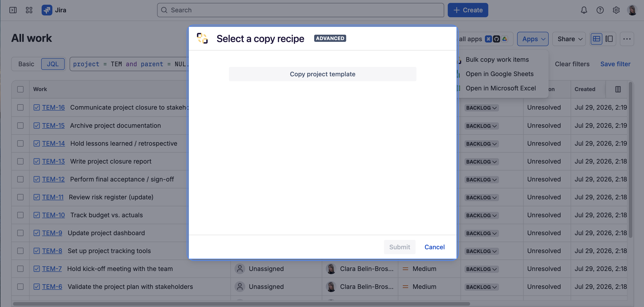Open the notifications bell
The image size is (644, 307).
point(584,10)
